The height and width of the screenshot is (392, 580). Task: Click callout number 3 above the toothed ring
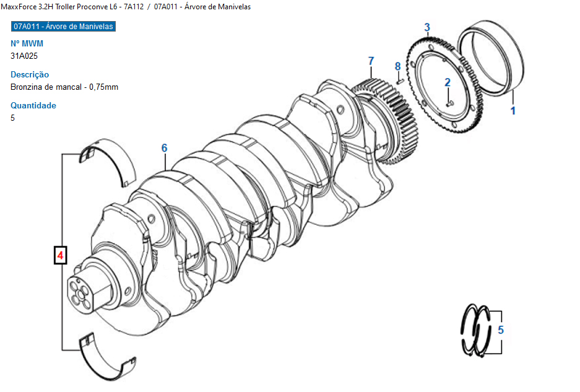pos(427,27)
